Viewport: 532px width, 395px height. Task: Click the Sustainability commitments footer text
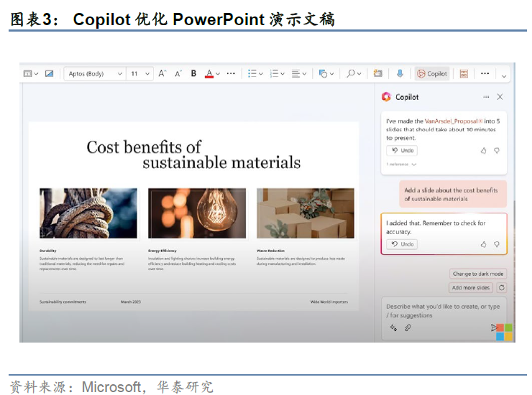pyautogui.click(x=63, y=302)
